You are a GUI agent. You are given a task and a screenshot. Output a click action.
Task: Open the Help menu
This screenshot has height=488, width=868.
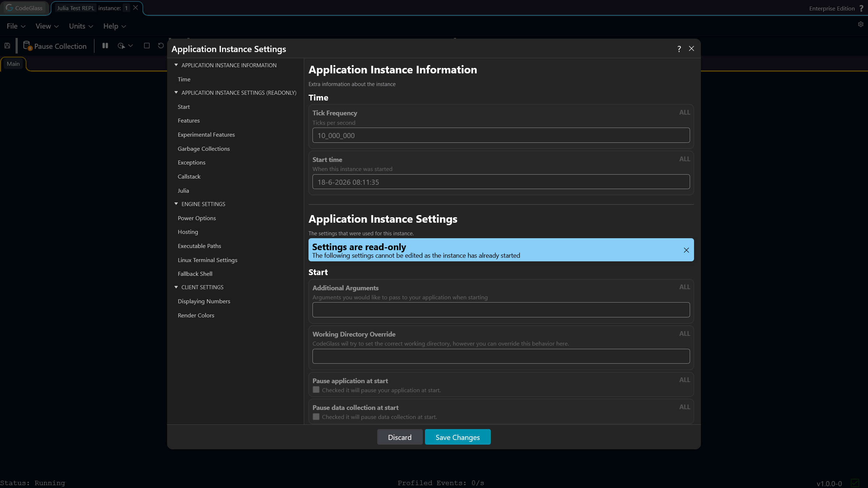(x=115, y=26)
